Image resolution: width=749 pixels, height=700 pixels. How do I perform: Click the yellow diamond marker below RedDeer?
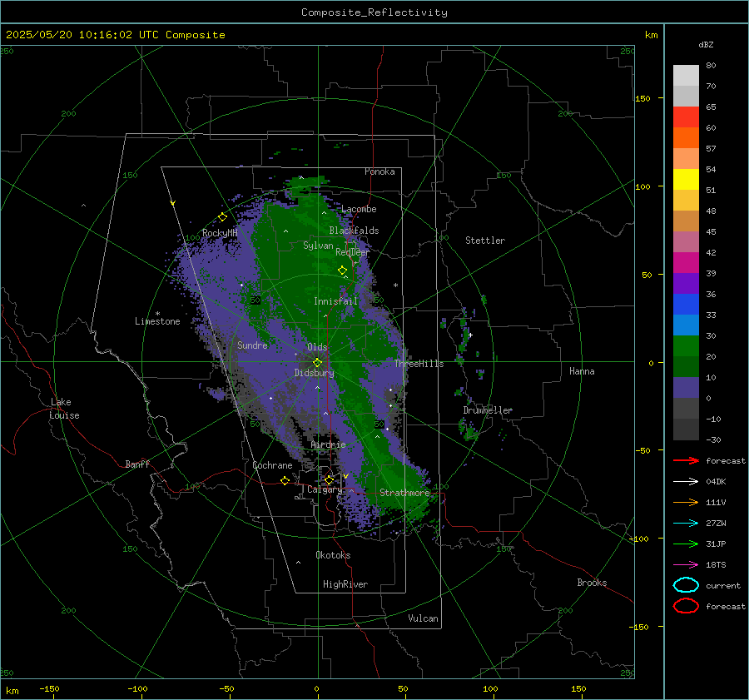pos(342,270)
